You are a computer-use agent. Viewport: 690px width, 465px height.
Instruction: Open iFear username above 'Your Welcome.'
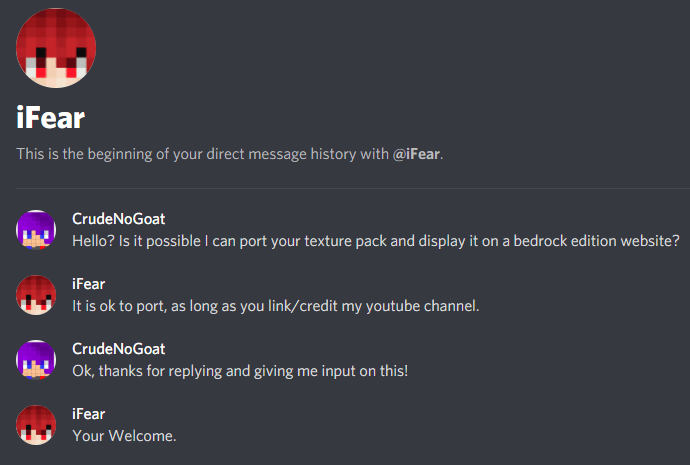(88, 414)
